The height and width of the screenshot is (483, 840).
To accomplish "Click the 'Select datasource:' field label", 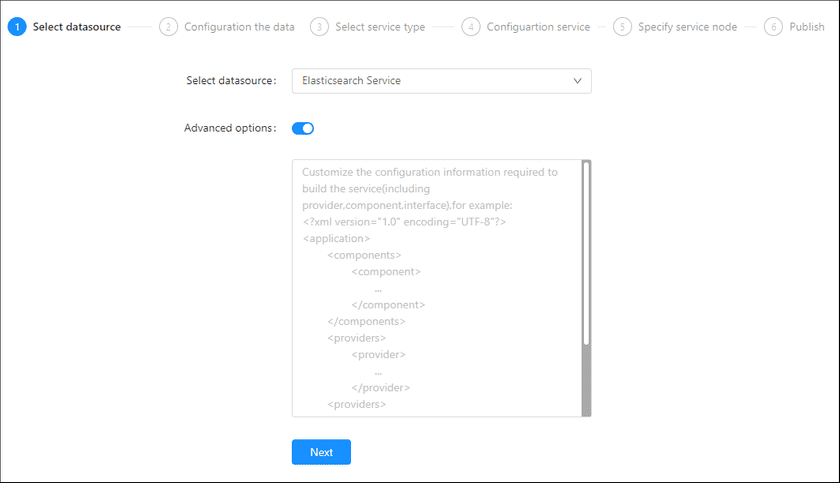I will click(231, 80).
